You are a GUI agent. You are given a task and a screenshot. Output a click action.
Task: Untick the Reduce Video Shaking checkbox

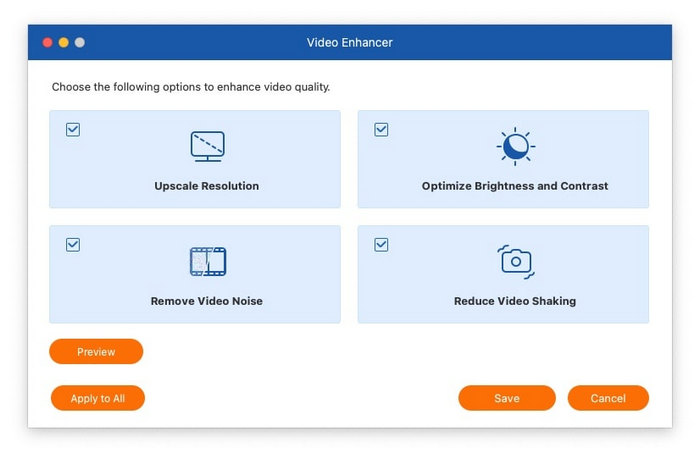click(x=381, y=245)
